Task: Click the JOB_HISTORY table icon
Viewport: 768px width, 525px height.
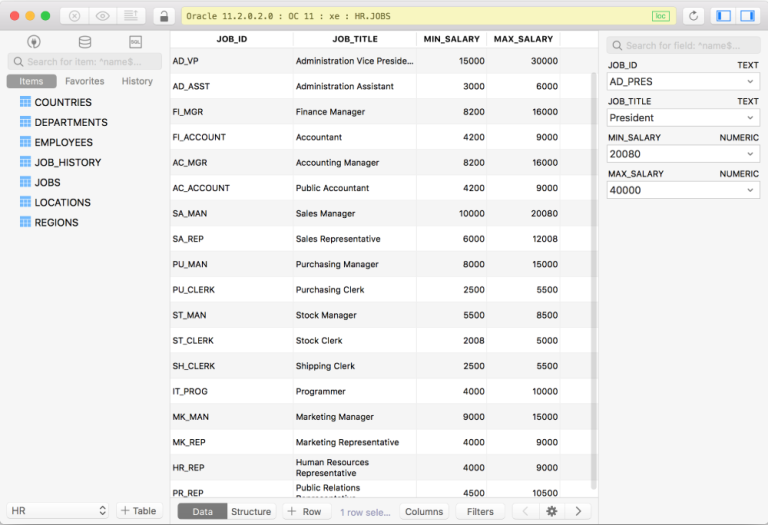Action: click(x=25, y=162)
